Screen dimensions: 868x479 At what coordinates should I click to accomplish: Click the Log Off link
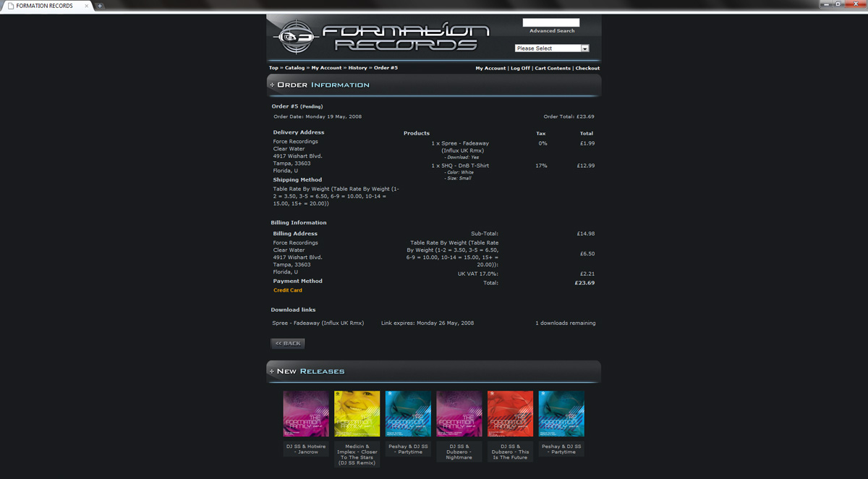click(520, 68)
